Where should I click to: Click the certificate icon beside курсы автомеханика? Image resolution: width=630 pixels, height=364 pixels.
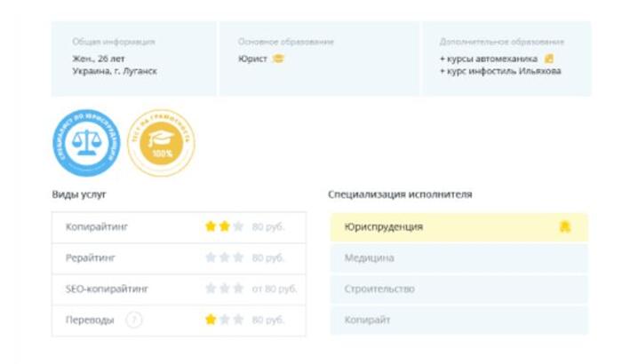pyautogui.click(x=549, y=59)
